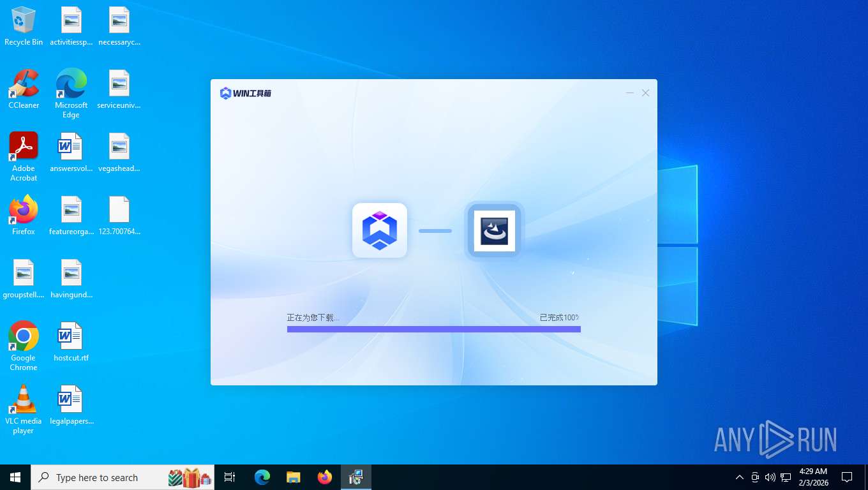Select the featureorga... image file
This screenshot has height=490, width=868.
coord(71,216)
